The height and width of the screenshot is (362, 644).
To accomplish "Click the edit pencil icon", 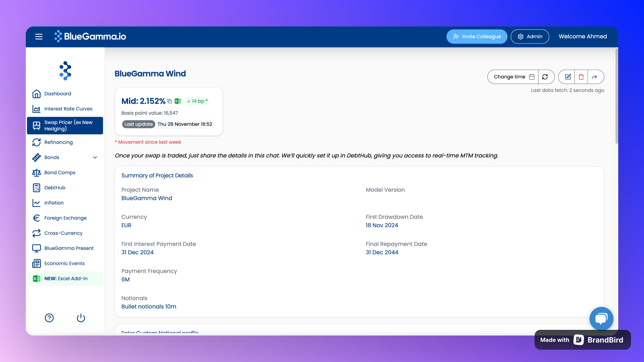I will click(x=568, y=77).
